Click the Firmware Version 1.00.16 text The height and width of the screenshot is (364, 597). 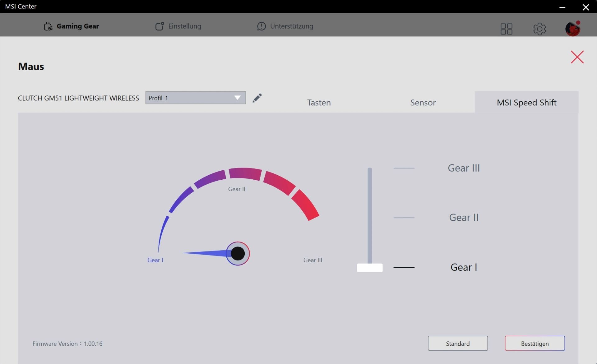67,344
